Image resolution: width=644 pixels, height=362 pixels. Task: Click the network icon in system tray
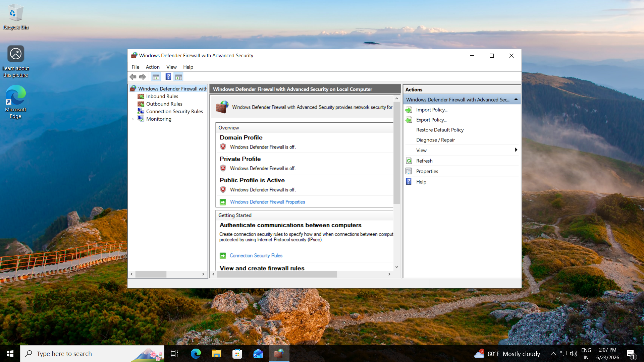563,354
